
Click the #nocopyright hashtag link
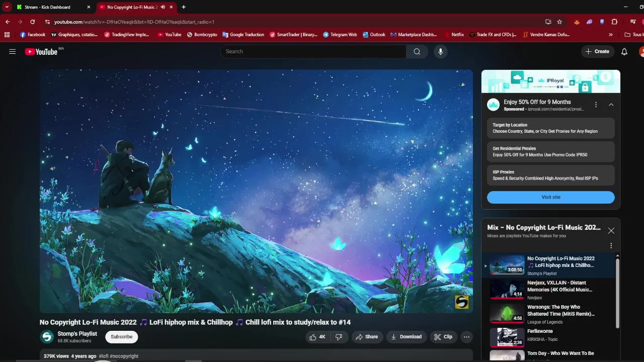pyautogui.click(x=124, y=356)
